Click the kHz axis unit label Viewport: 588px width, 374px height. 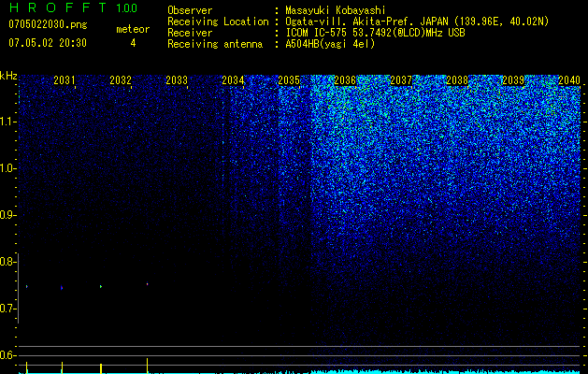coord(8,76)
